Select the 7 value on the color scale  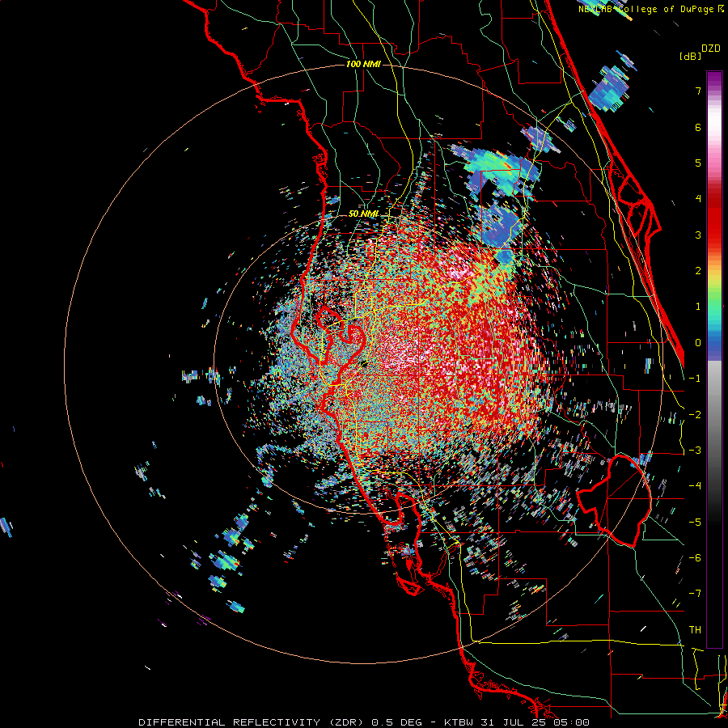click(x=698, y=91)
